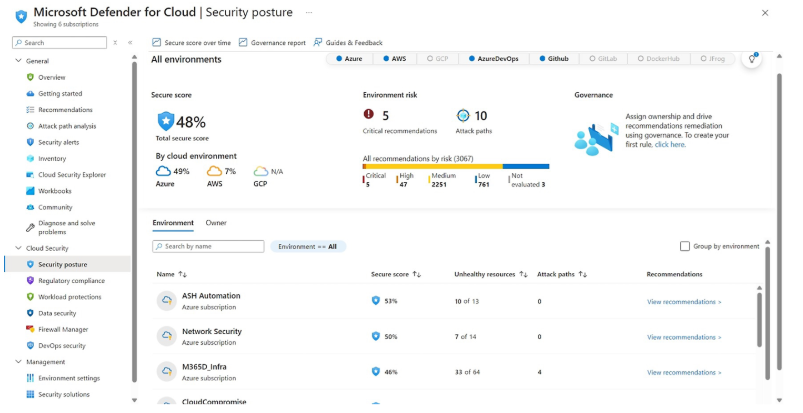Screen dimensions: 803x413
Task: Sort by Attack paths column
Action: pos(562,274)
